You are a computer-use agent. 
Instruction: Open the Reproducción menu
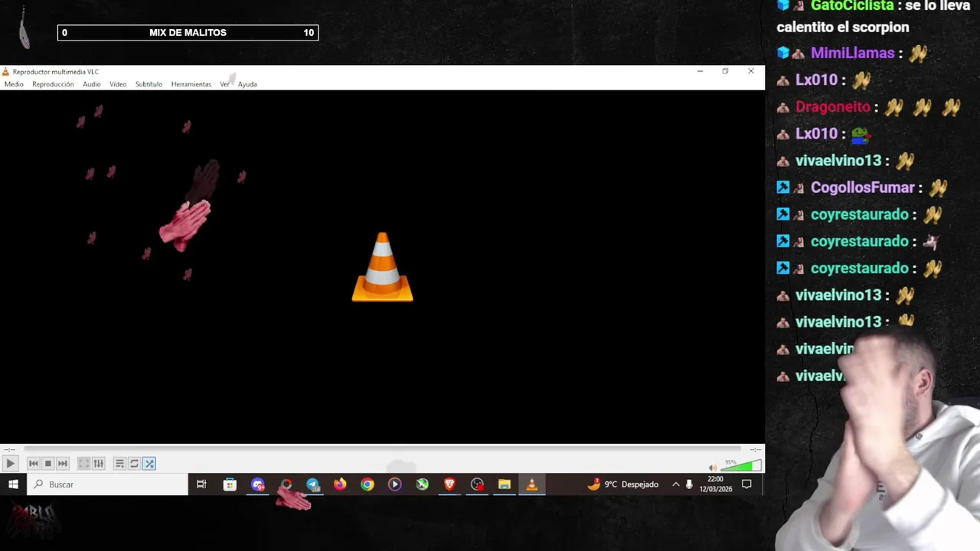coord(53,84)
